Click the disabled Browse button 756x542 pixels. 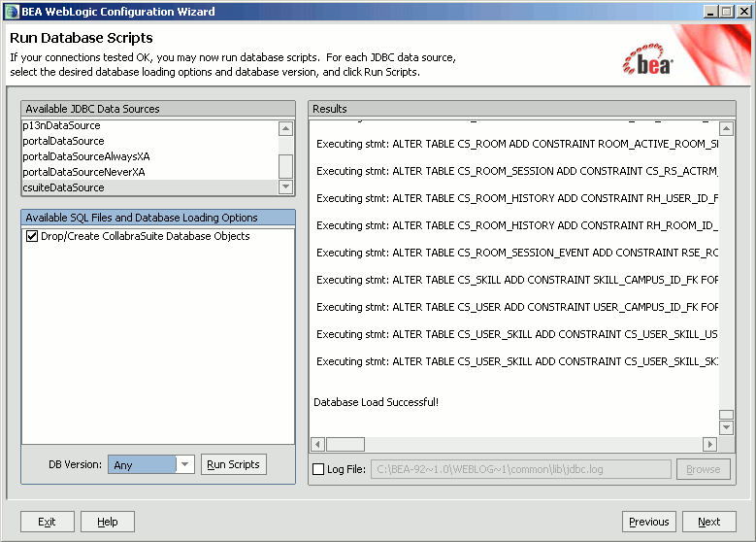pyautogui.click(x=704, y=469)
